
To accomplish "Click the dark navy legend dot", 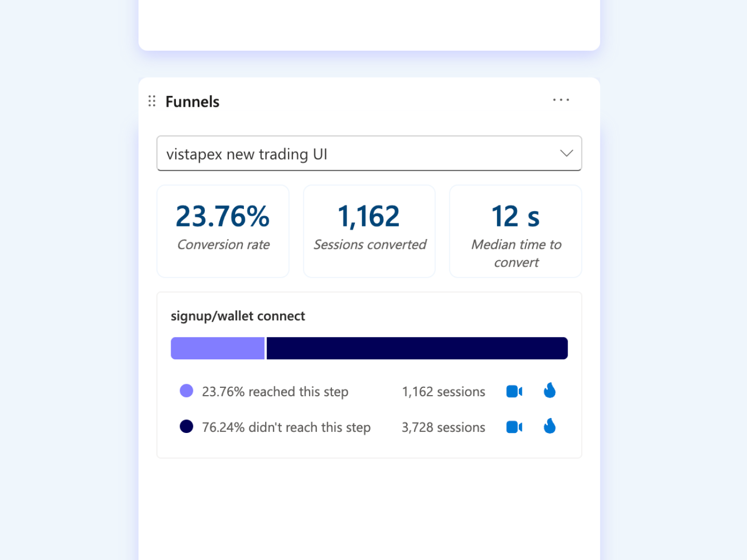I will click(x=186, y=427).
